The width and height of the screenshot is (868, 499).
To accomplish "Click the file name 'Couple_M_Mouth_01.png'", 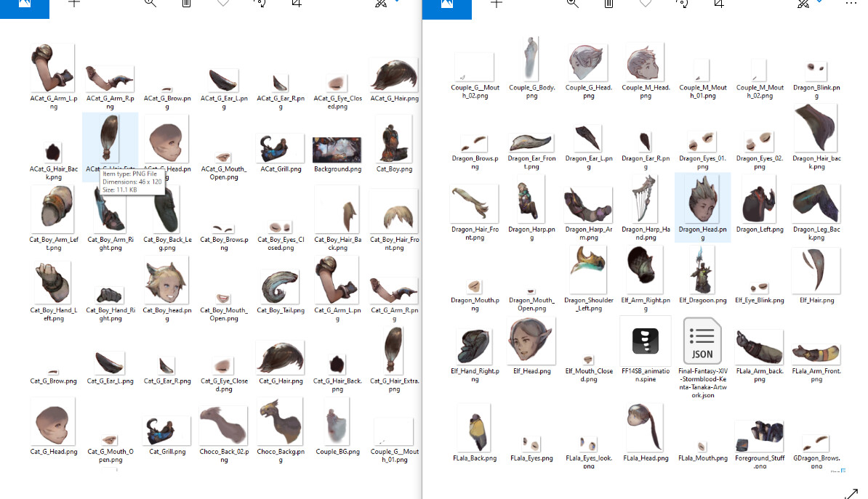I will [702, 92].
